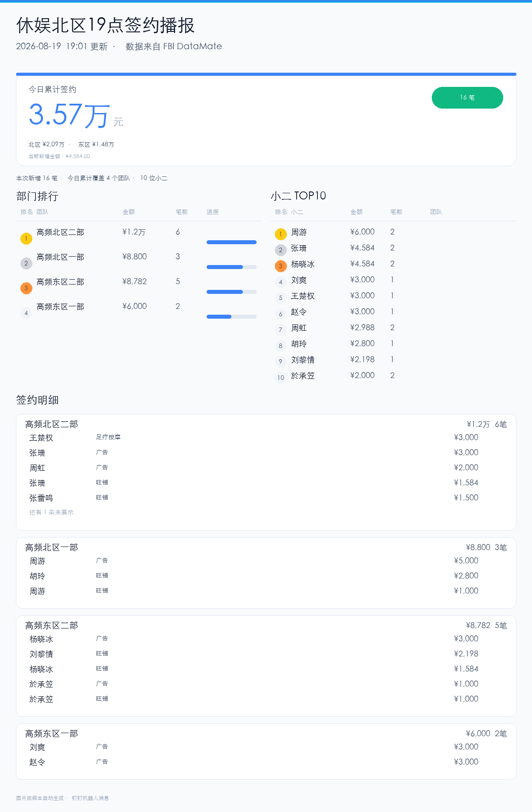Click the silver rank 2 badge for 高频北区一部
532x812 pixels.
point(26,263)
